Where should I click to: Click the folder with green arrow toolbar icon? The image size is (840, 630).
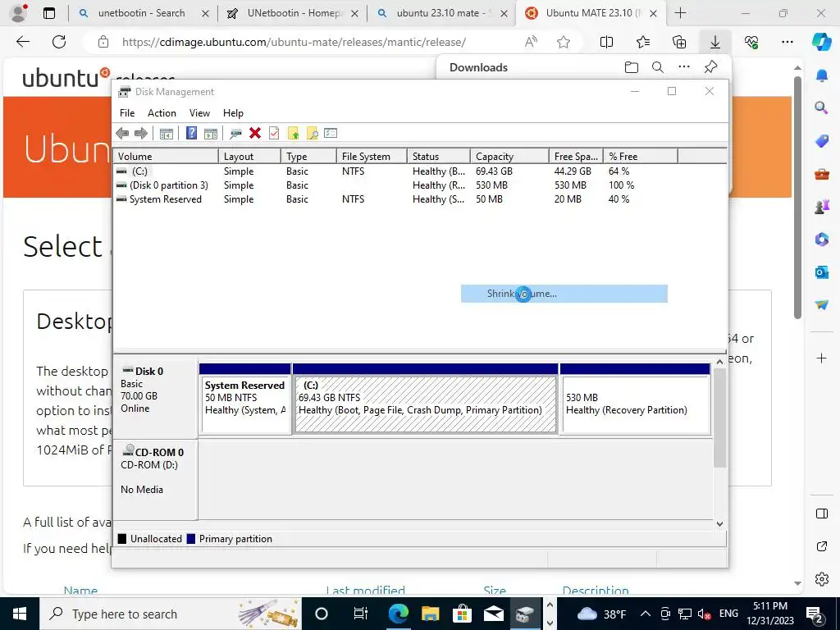coord(293,134)
